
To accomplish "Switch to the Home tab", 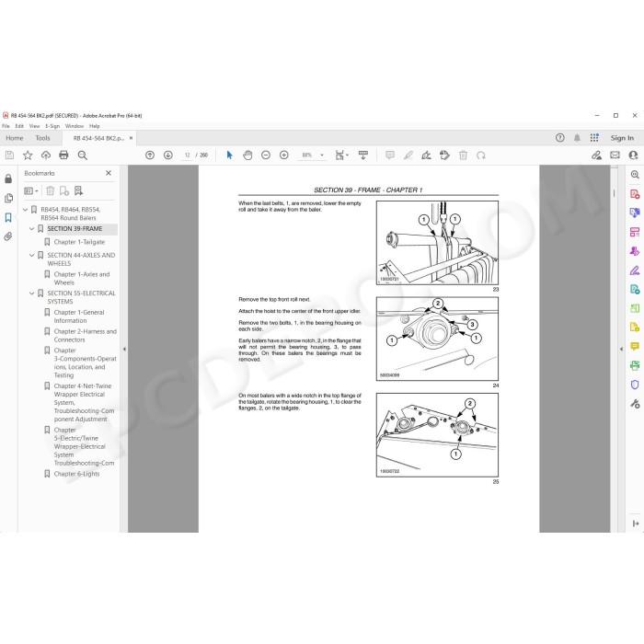I will click(15, 138).
